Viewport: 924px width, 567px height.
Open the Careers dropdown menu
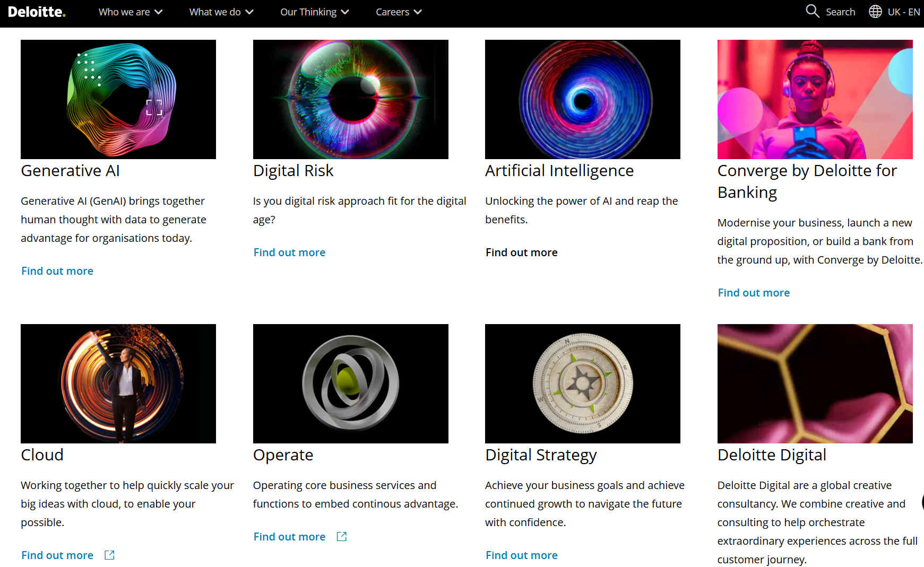coord(398,12)
